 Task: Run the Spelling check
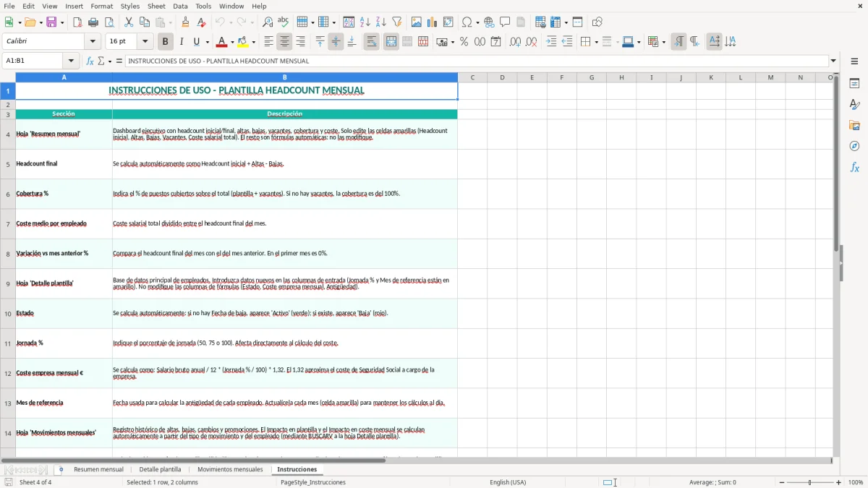pyautogui.click(x=284, y=22)
